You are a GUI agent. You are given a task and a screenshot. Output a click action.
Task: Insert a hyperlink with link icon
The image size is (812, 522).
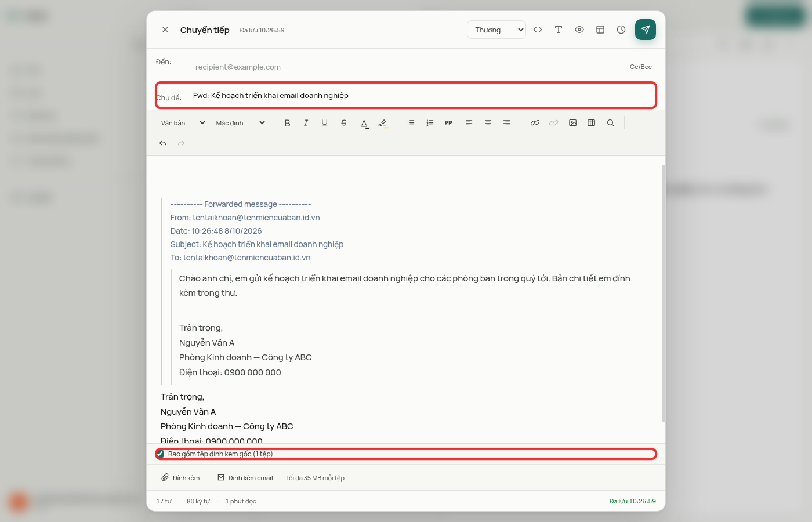(x=535, y=123)
